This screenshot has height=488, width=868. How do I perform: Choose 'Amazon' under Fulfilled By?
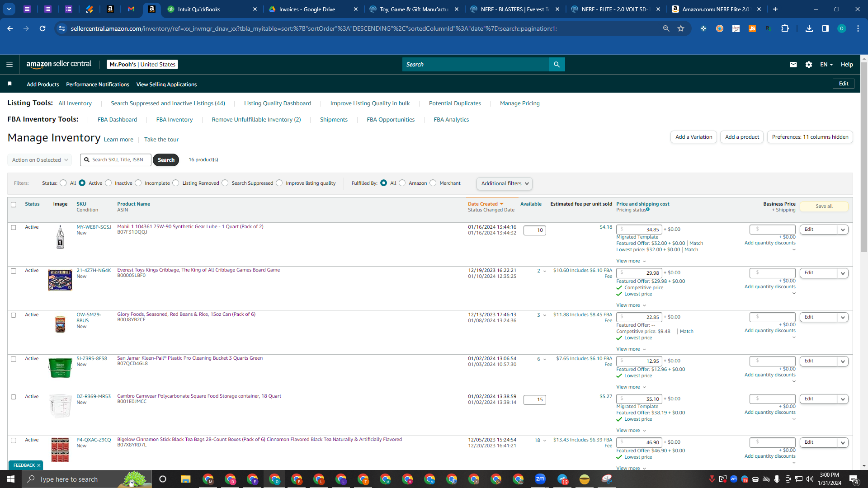point(402,183)
